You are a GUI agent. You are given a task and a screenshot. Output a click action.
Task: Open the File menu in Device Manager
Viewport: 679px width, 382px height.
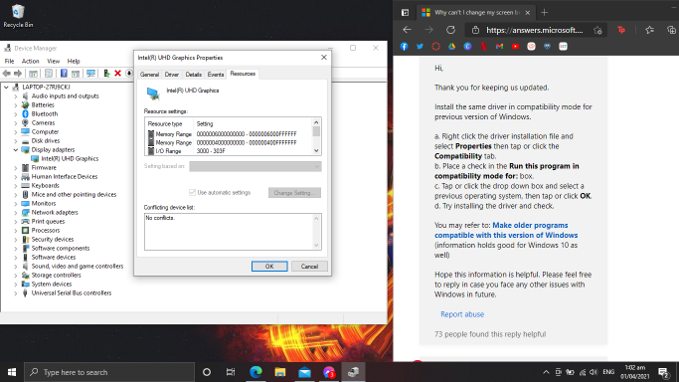pos(9,61)
